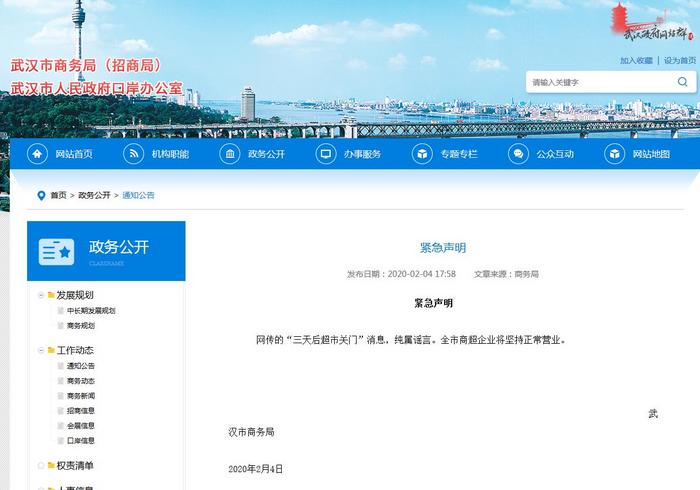Screen dimensions: 700x490
Task: Focus the 请输入关键字 search field
Action: point(595,82)
